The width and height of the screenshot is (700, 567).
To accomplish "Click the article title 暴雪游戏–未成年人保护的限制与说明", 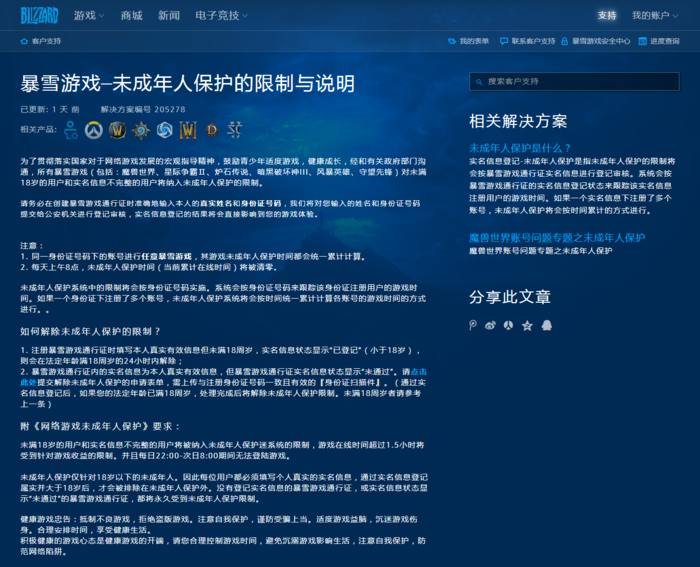I will (188, 83).
